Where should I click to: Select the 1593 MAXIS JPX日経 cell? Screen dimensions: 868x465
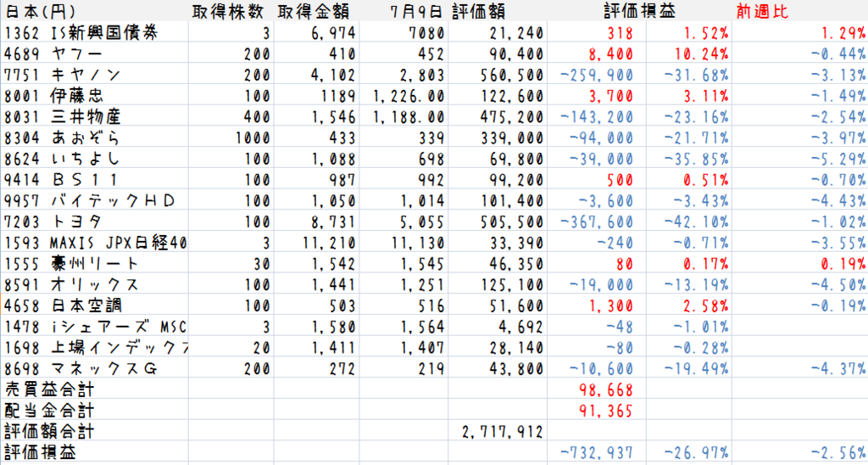click(x=95, y=244)
